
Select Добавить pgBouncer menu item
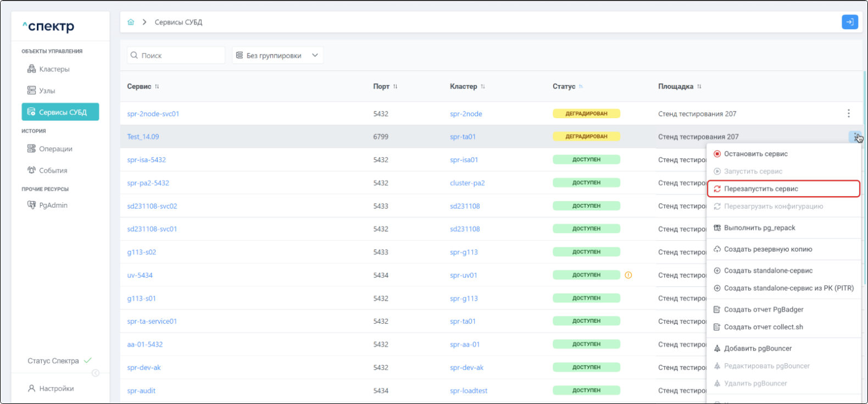click(783, 348)
